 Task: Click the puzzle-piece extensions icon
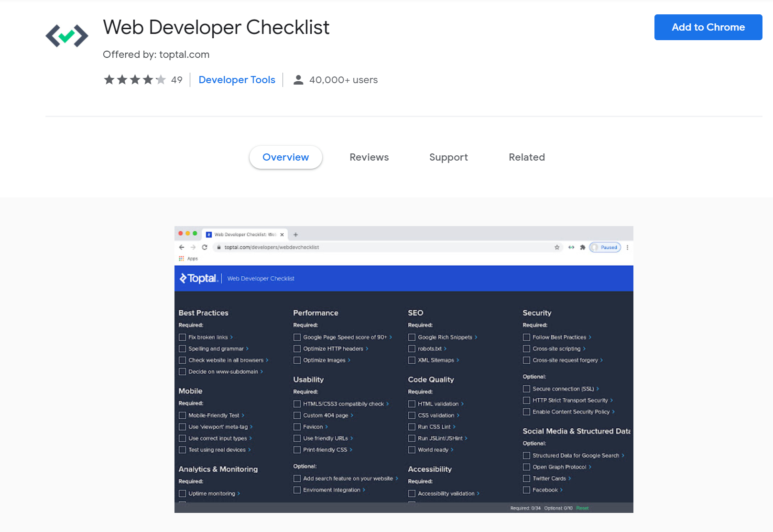point(582,247)
